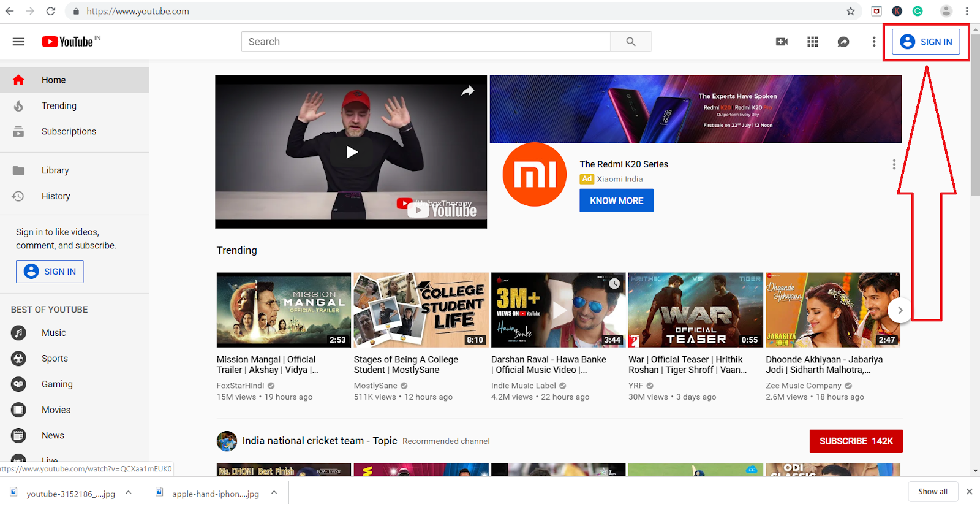Bookmark this page with the star icon
Image resolution: width=980 pixels, height=507 pixels.
click(x=851, y=11)
